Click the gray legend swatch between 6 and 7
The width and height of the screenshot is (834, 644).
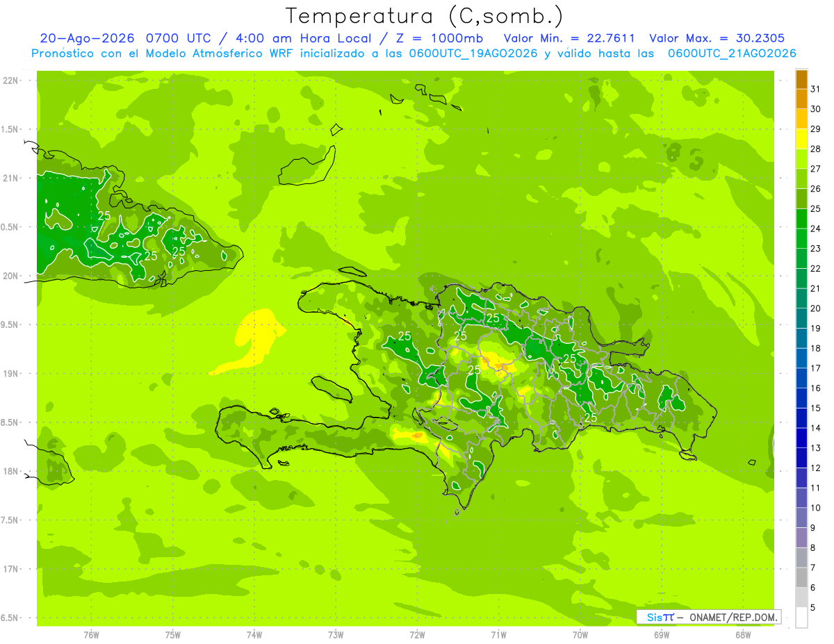pyautogui.click(x=801, y=577)
